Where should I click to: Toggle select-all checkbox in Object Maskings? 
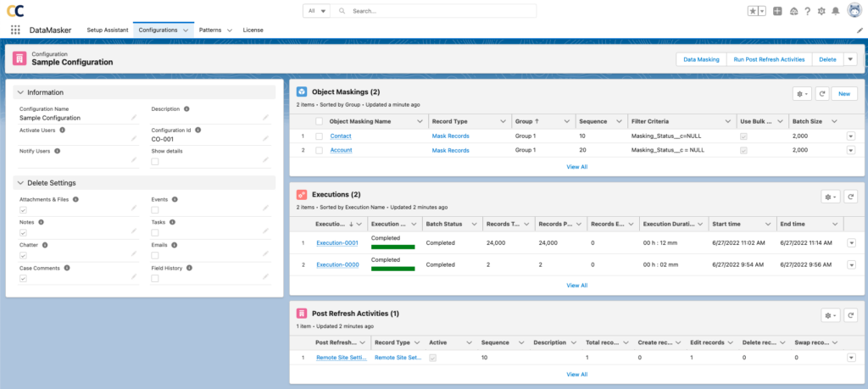pos(319,121)
